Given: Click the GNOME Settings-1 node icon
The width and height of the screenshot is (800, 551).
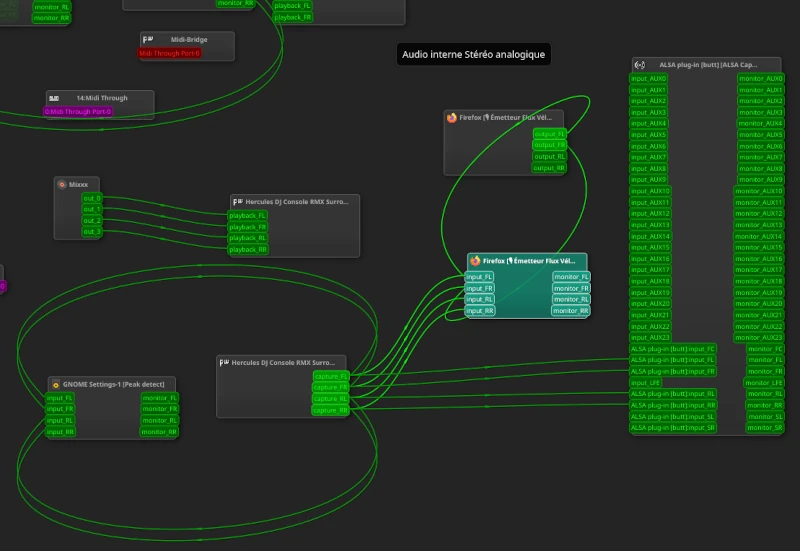Looking at the screenshot, I should click(55, 384).
